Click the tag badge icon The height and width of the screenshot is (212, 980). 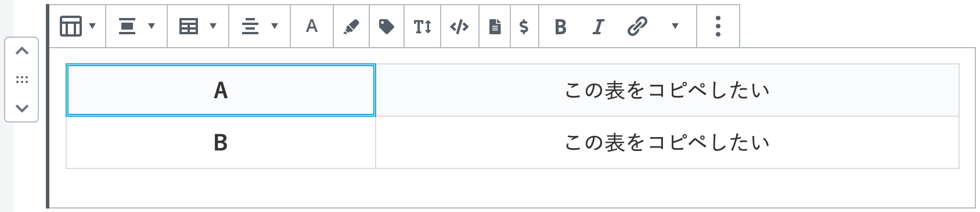[386, 26]
